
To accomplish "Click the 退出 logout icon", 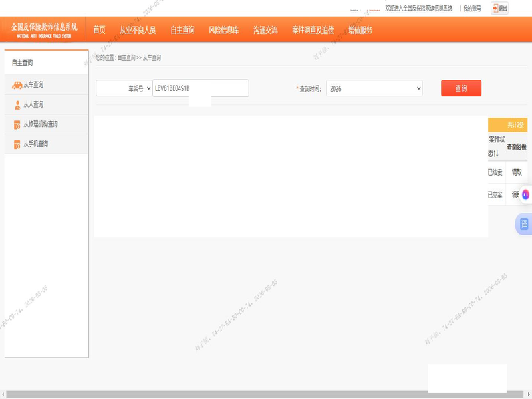I will (x=499, y=8).
